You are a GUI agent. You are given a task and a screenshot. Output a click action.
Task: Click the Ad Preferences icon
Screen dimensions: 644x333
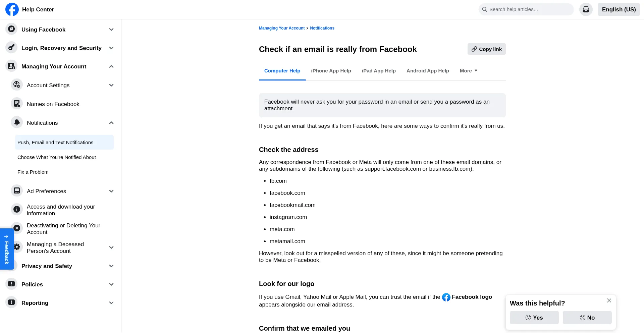coord(17,191)
